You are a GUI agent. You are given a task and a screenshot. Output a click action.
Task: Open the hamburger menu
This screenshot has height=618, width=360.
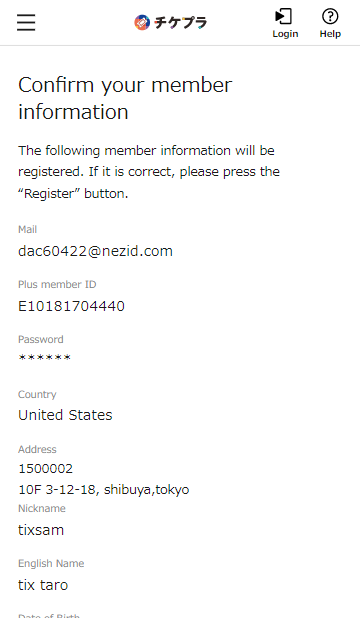click(x=26, y=22)
